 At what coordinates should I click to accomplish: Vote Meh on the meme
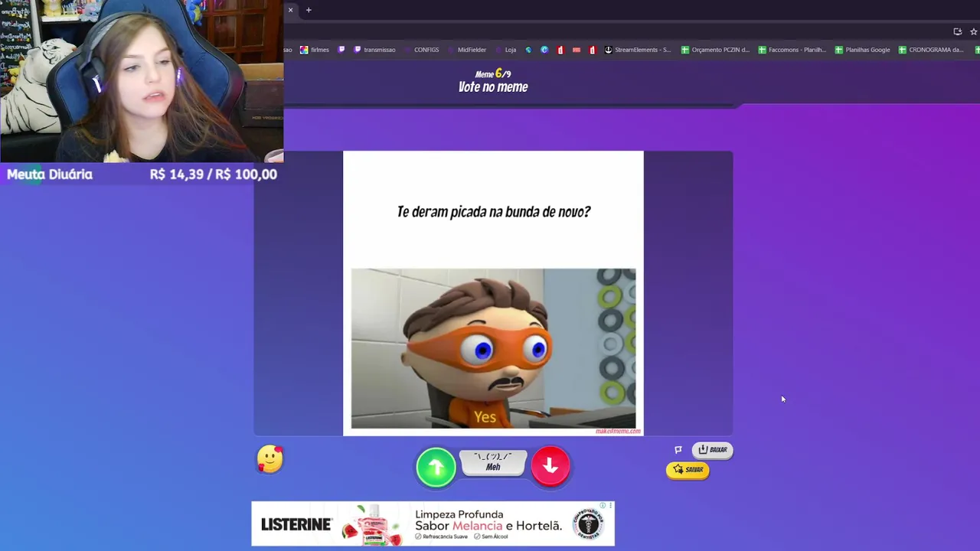tap(493, 462)
